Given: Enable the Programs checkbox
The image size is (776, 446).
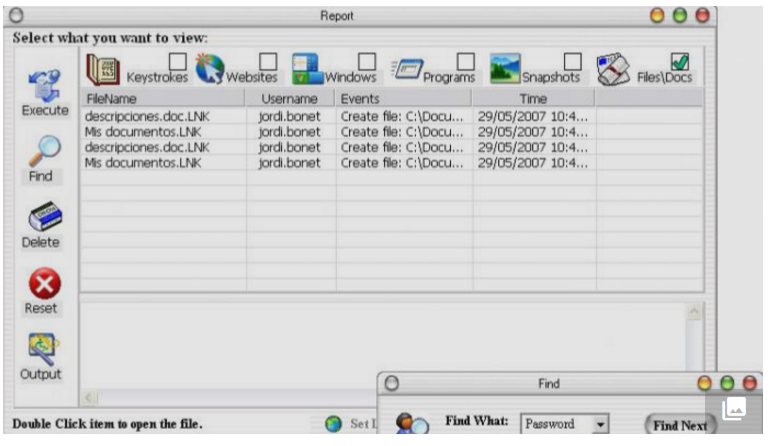Looking at the screenshot, I should point(466,62).
